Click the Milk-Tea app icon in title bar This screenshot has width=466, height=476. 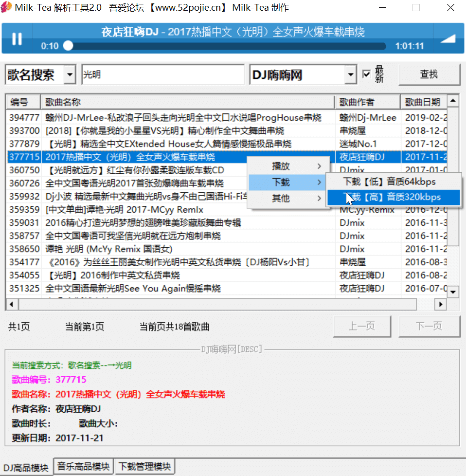click(x=6, y=7)
